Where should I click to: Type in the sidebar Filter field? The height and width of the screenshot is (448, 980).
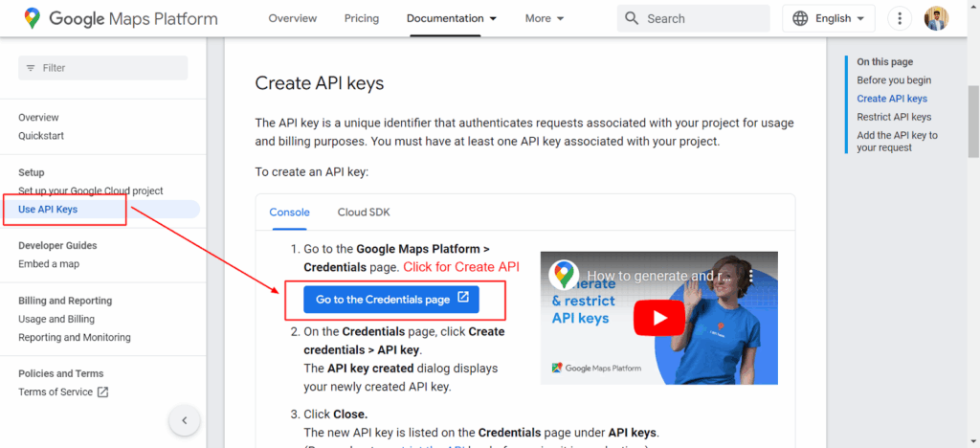coord(103,68)
